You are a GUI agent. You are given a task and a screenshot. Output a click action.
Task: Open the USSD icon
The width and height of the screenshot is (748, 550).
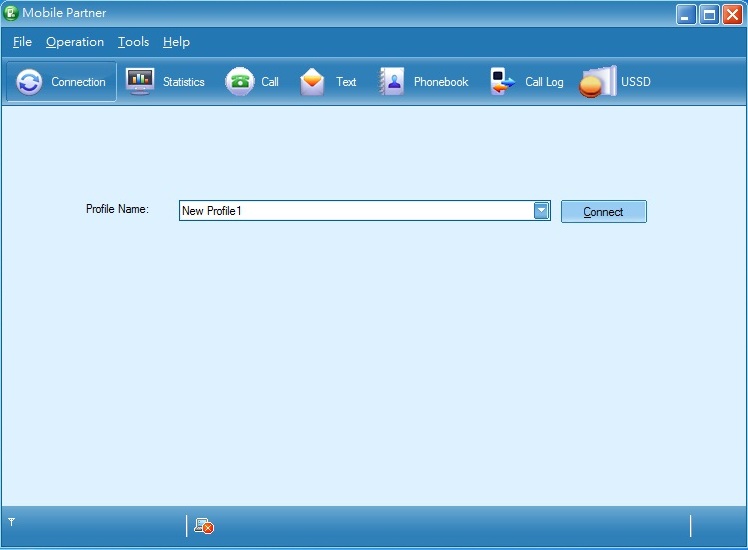(x=597, y=82)
